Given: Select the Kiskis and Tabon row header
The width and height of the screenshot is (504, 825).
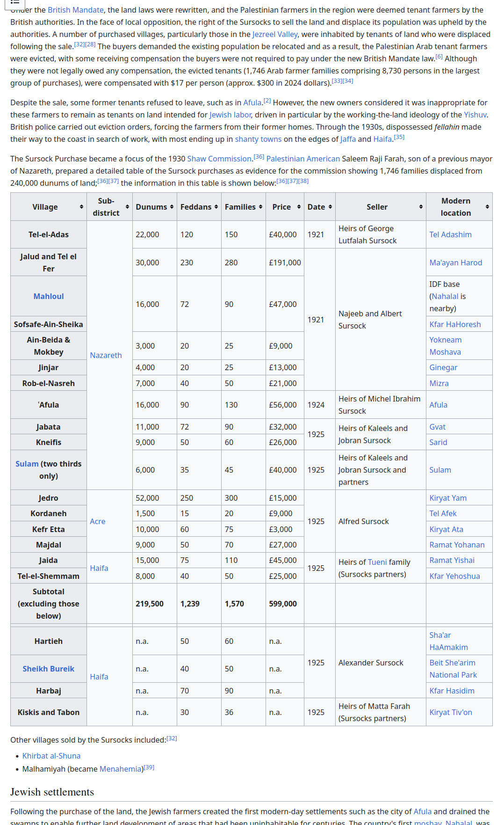Looking at the screenshot, I should tap(49, 712).
